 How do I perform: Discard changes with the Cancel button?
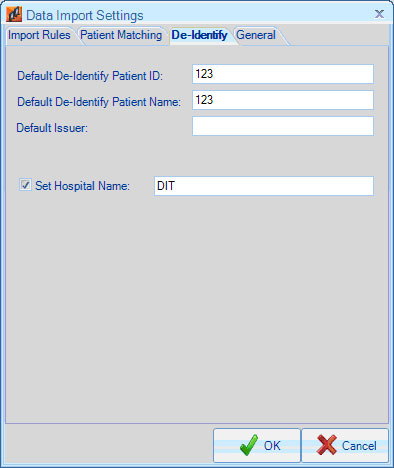(x=345, y=445)
